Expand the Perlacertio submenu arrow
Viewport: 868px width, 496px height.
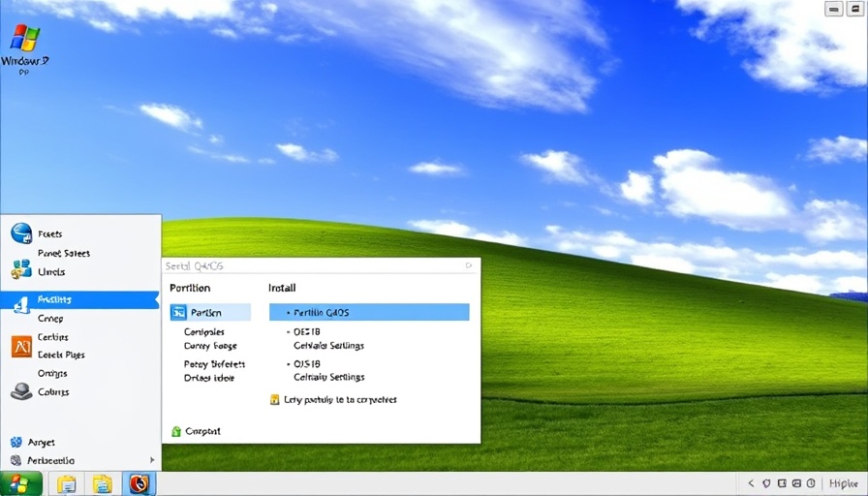pyautogui.click(x=152, y=460)
